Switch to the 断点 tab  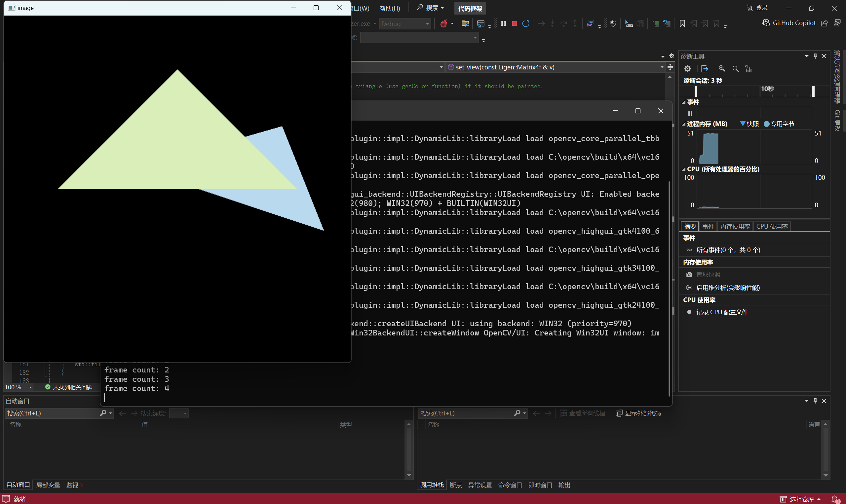click(456, 485)
